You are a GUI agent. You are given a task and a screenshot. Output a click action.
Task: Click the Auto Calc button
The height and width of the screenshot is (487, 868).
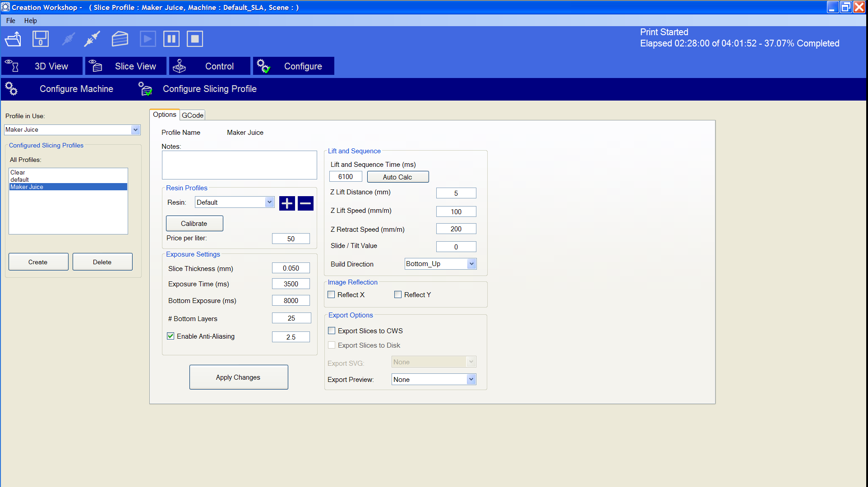click(x=397, y=177)
